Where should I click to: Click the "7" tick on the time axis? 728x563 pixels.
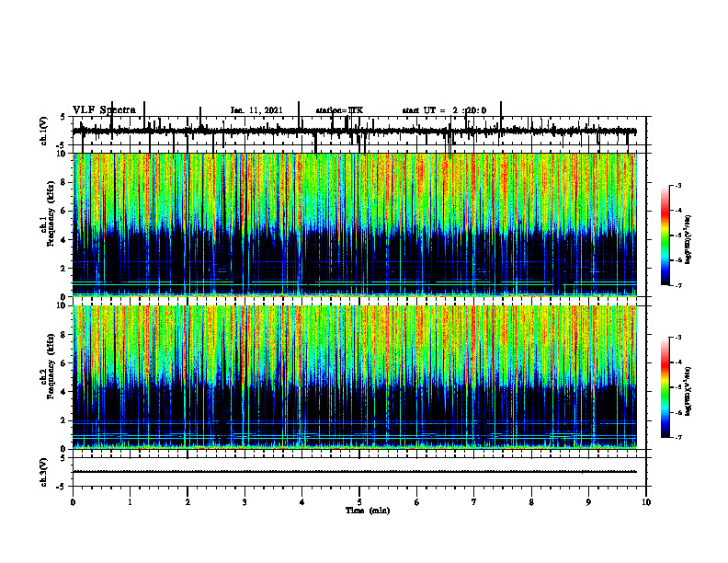474,502
